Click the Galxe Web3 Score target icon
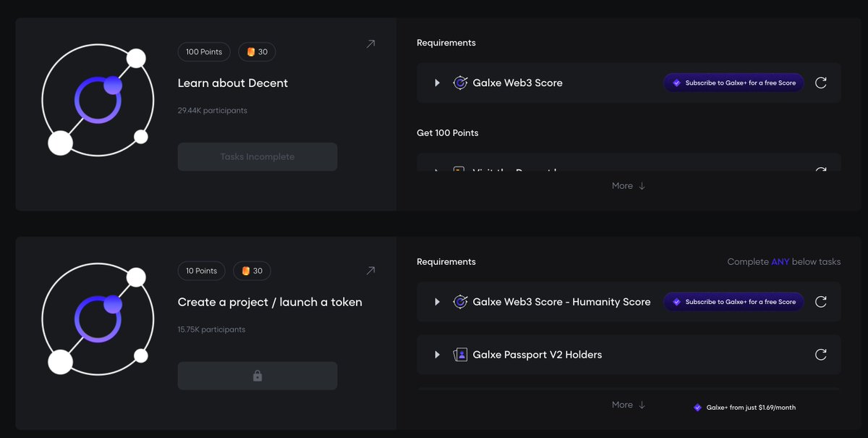Screen dimensions: 868x438 [460, 83]
